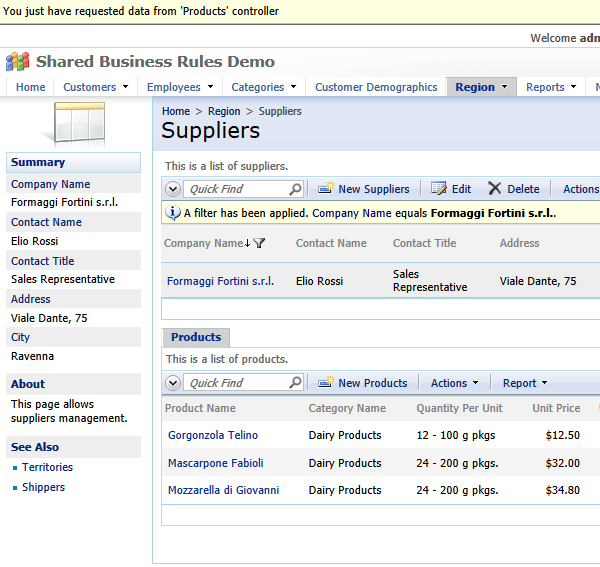Image resolution: width=600 pixels, height=567 pixels.
Task: Click the Suppliers breadcrumb text
Action: tap(280, 111)
